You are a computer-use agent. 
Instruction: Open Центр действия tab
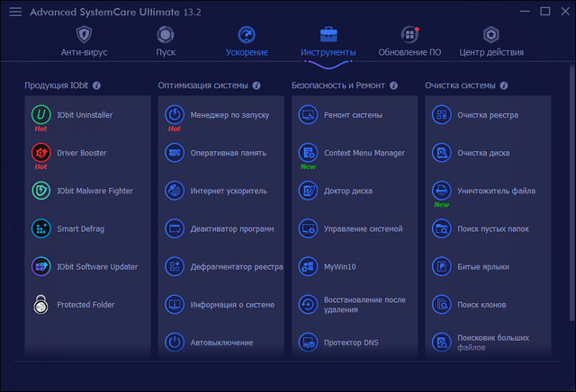coord(490,41)
